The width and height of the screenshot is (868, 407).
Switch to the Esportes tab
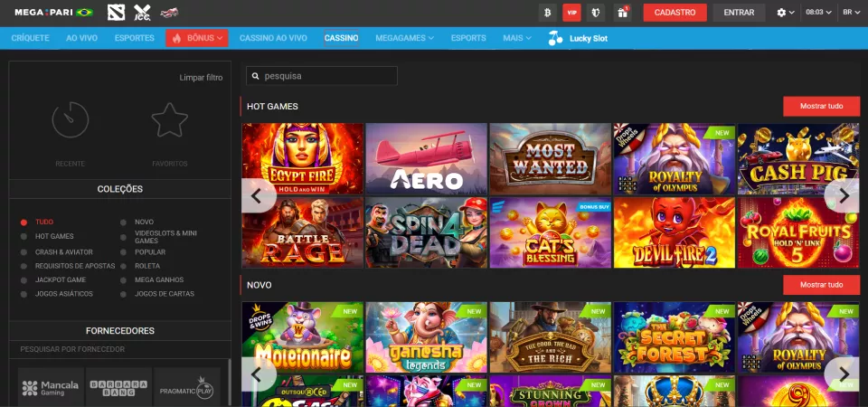(134, 38)
